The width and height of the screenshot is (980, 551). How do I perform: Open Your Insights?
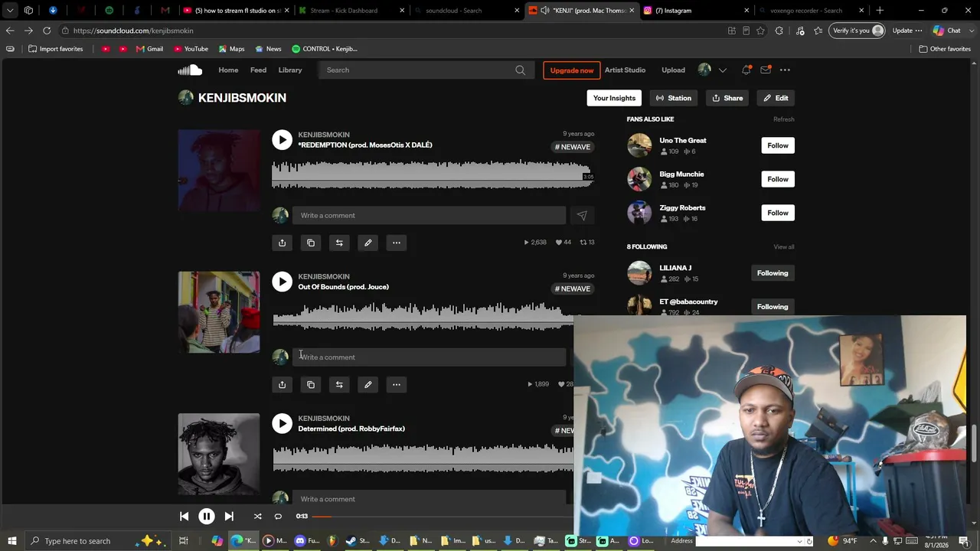pos(614,98)
